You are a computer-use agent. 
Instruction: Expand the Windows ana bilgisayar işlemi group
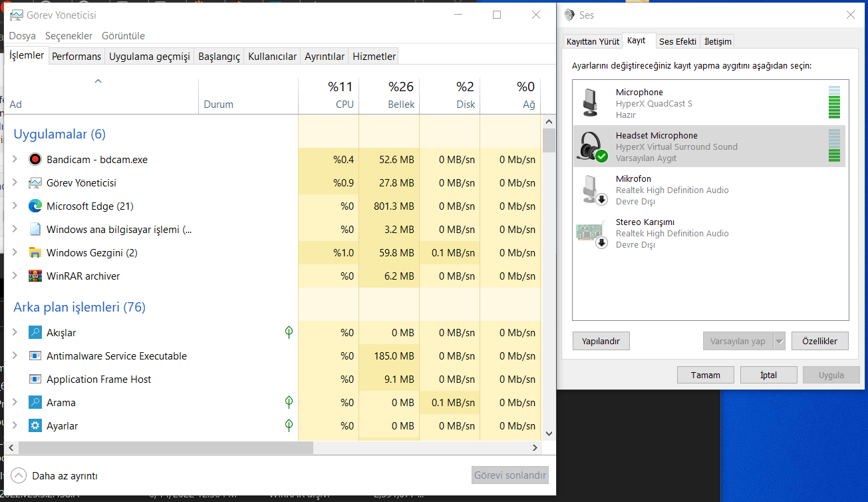(x=15, y=229)
